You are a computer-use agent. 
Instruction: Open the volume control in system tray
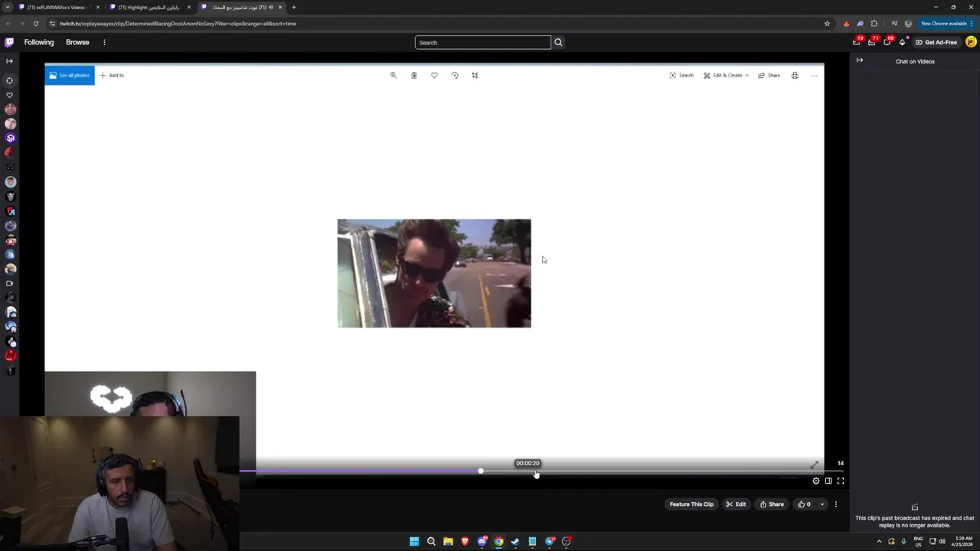[942, 541]
